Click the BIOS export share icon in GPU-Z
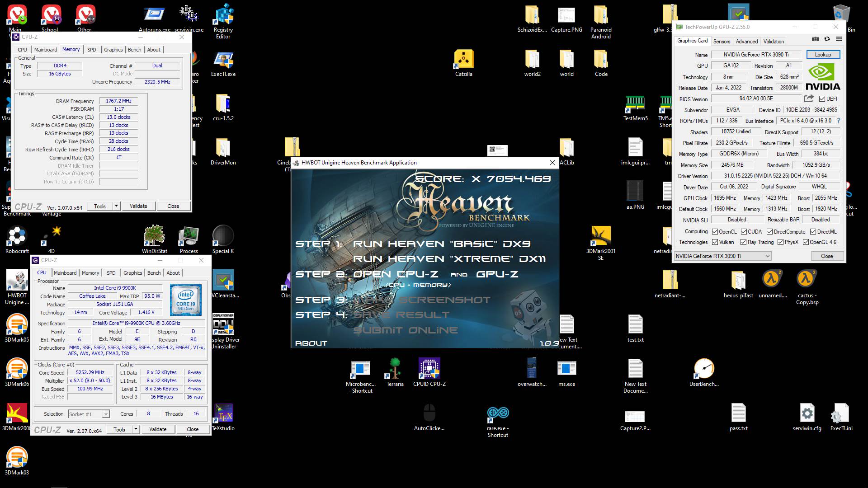The image size is (868, 488). [809, 99]
